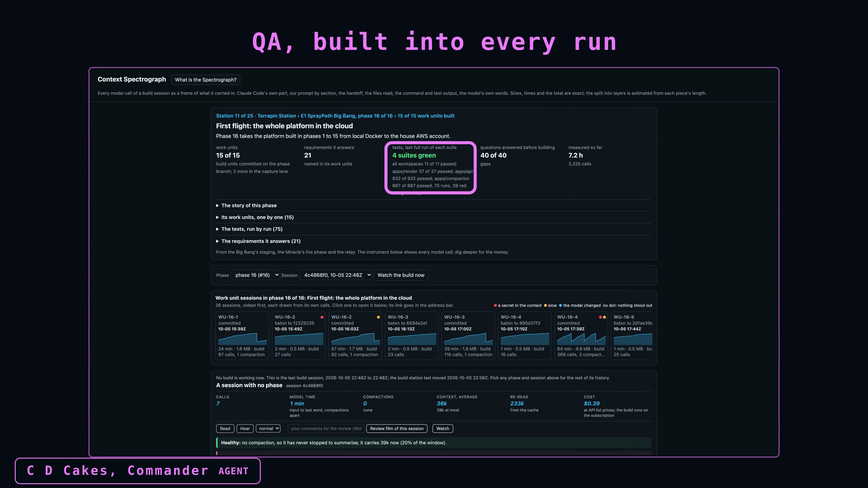Click the "233k" re-read value
This screenshot has width=868, height=488.
(517, 404)
